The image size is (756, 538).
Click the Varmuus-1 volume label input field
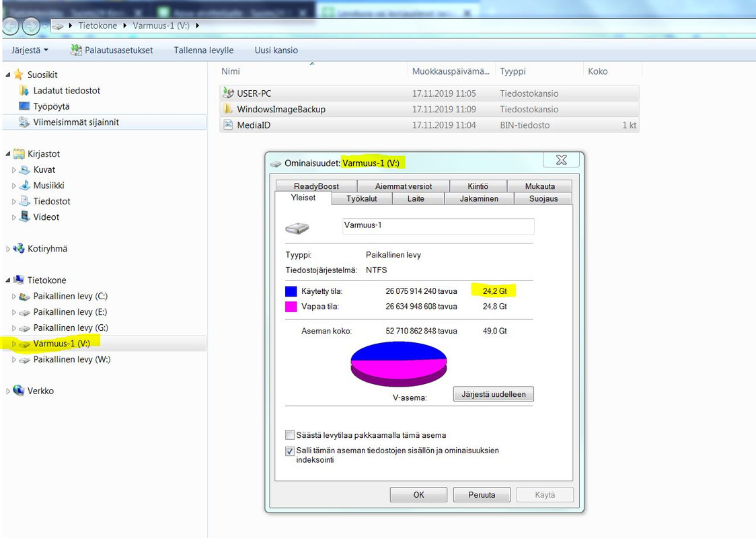[x=438, y=225]
